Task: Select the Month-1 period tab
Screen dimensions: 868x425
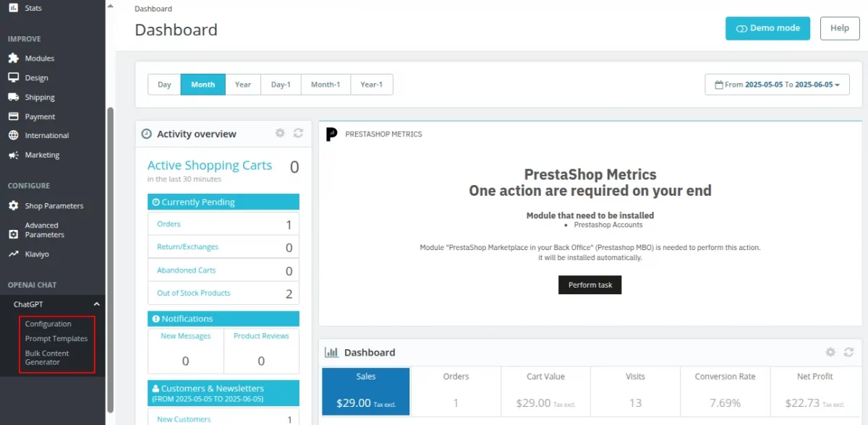Action: click(325, 85)
